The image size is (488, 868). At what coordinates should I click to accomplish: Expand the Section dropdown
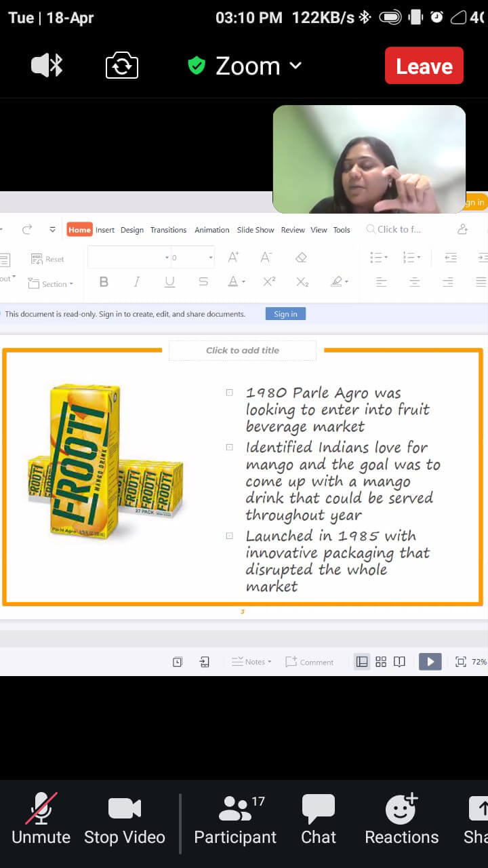tap(51, 284)
